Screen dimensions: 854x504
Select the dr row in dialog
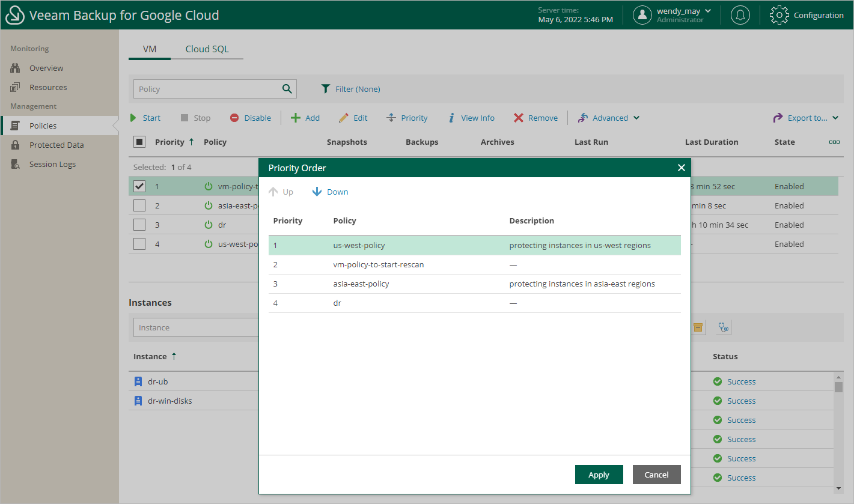click(x=475, y=303)
